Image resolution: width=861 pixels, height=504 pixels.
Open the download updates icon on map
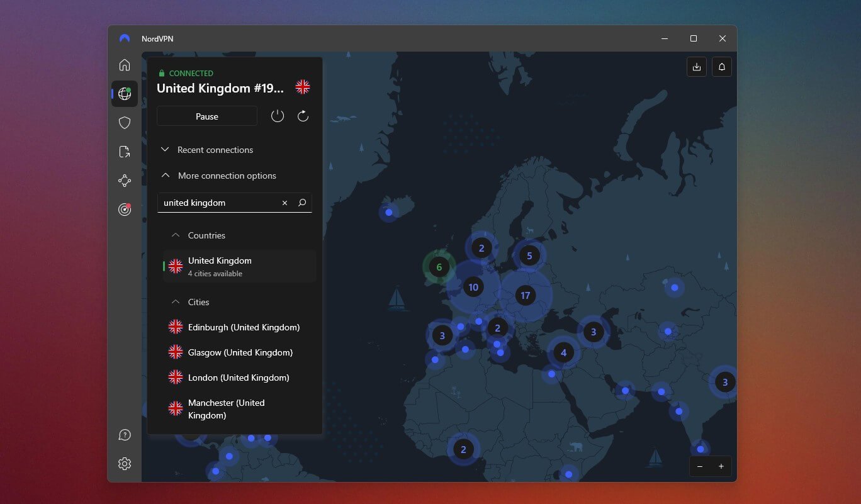(x=697, y=67)
